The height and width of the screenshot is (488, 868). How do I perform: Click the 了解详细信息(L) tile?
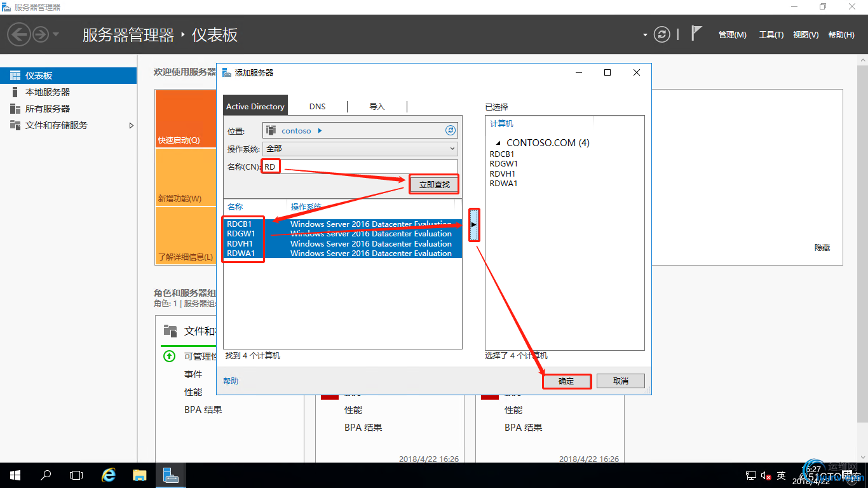(187, 236)
